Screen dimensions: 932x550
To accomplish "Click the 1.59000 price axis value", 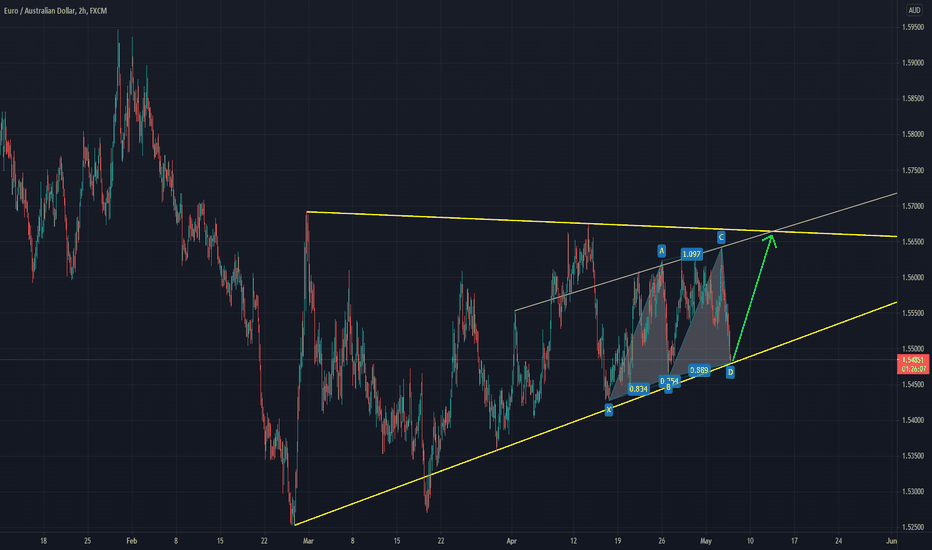I will click(x=913, y=63).
